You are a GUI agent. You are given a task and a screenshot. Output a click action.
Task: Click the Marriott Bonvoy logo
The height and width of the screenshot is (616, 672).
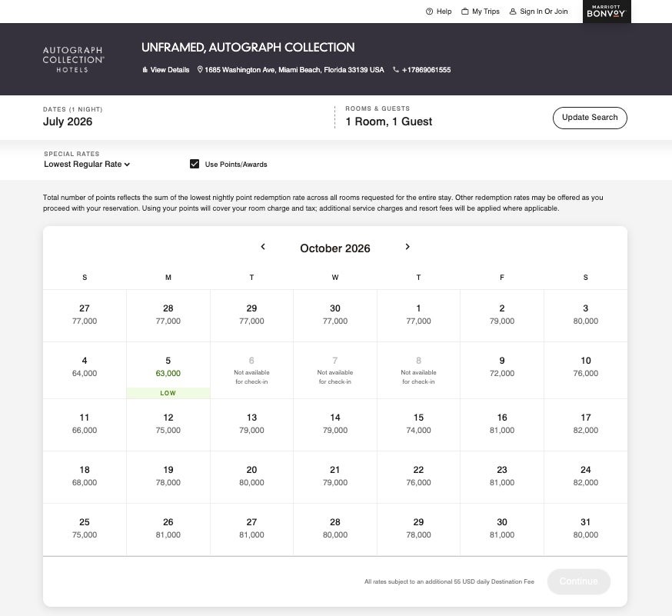[x=606, y=12]
